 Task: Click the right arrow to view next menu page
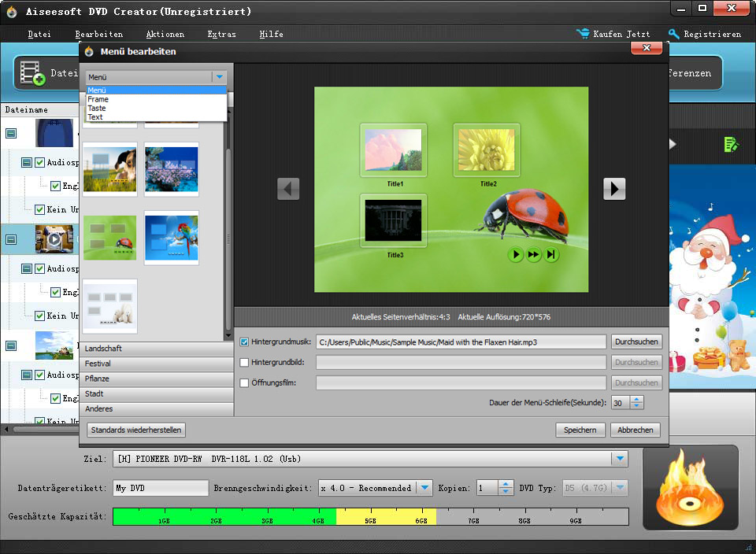pyautogui.click(x=614, y=189)
